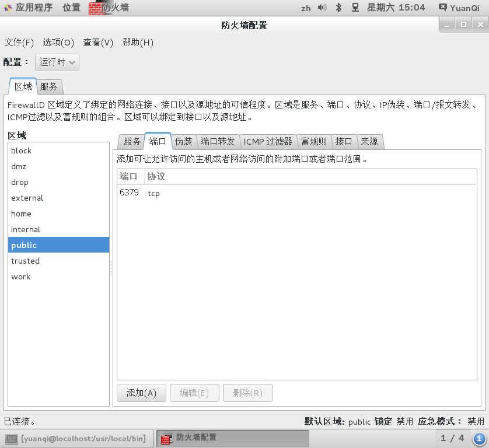The height and width of the screenshot is (448, 489).
Task: Switch the zh input method indicator
Action: [306, 8]
